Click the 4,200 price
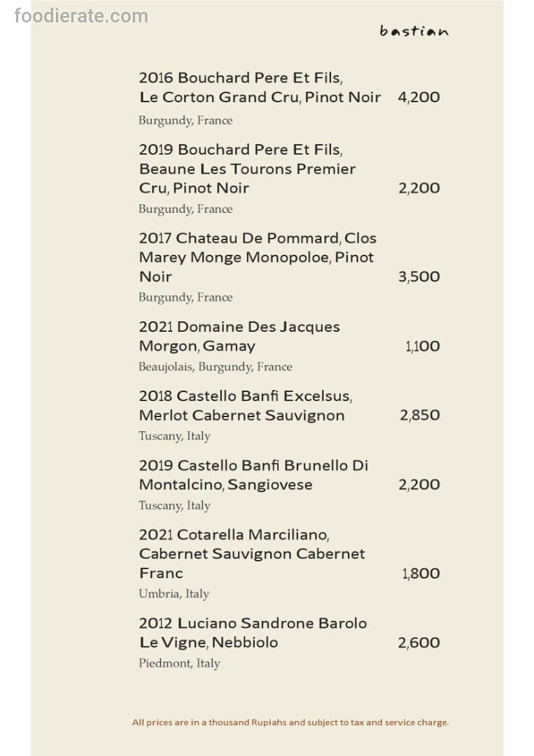Image resolution: width=534 pixels, height=756 pixels. [x=419, y=97]
